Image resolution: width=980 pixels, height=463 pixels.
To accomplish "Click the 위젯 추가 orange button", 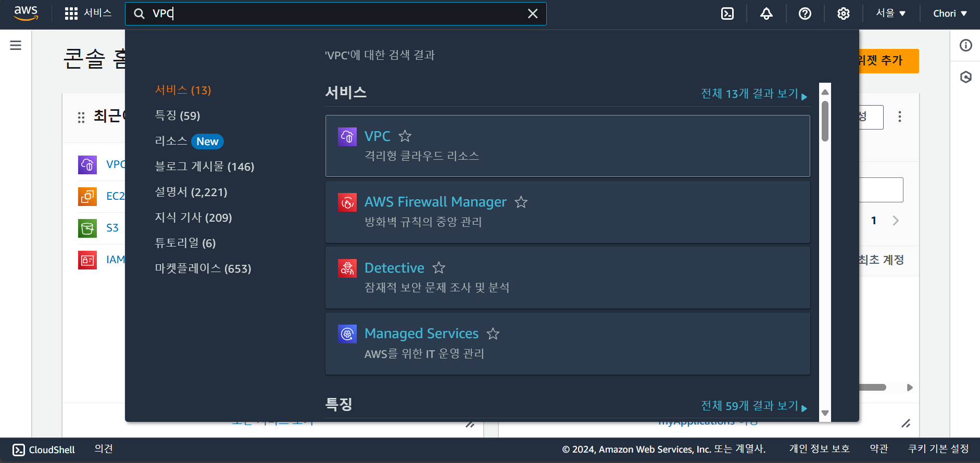I will pos(888,61).
